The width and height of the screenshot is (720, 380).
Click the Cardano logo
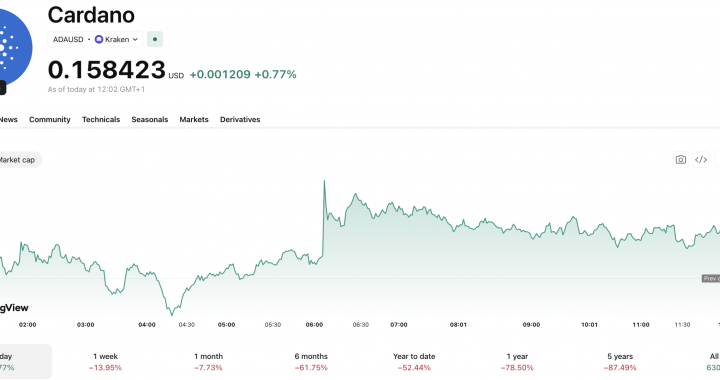15,48
